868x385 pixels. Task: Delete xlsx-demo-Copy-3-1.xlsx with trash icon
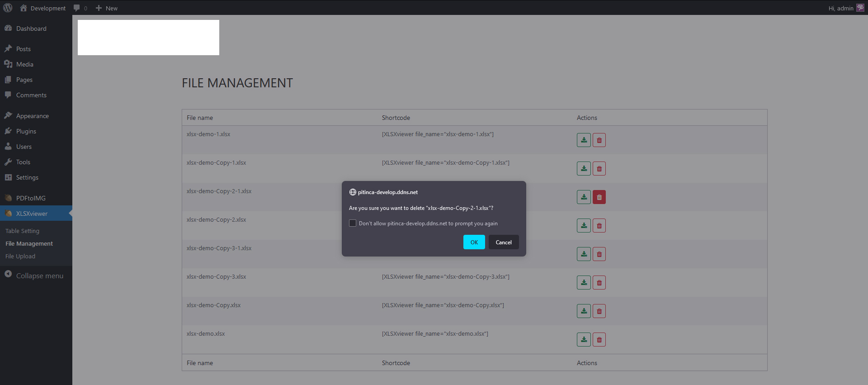599,254
